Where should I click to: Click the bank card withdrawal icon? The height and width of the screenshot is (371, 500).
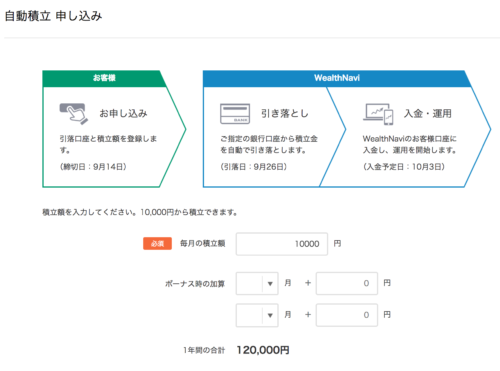tap(235, 114)
